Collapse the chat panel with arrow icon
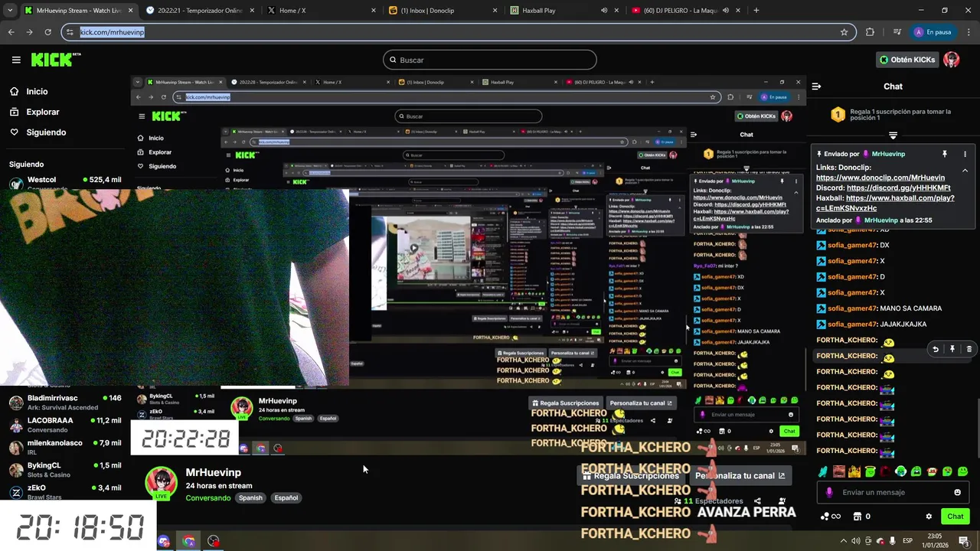Screen dimensions: 980x551 [816, 86]
